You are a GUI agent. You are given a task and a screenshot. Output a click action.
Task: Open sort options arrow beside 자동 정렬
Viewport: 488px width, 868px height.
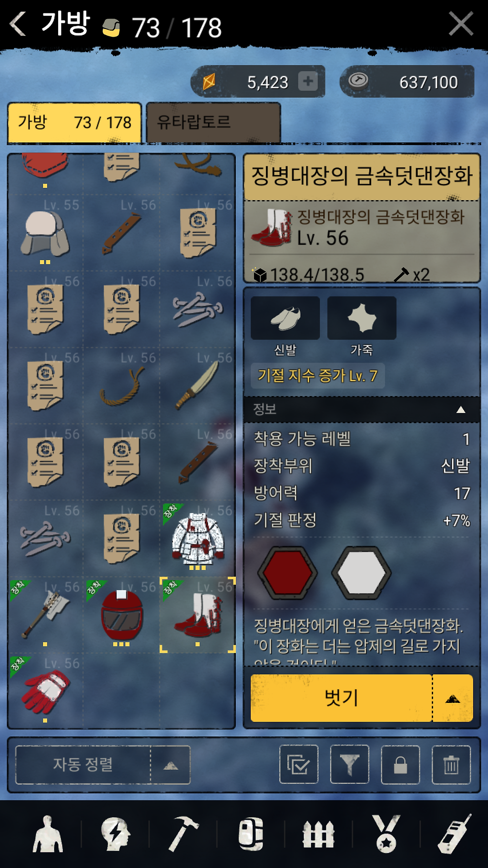coord(171,765)
